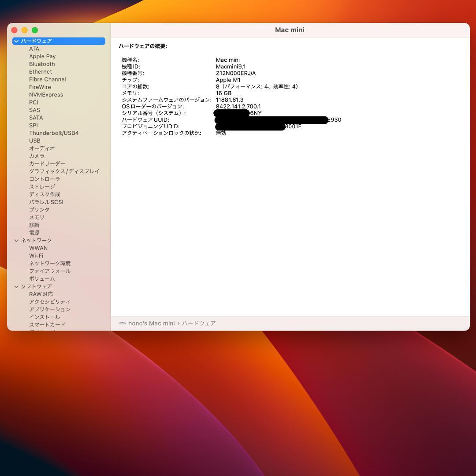Image resolution: width=476 pixels, height=476 pixels.
Task: Collapse the ソフトウェア section
Action: tap(16, 286)
